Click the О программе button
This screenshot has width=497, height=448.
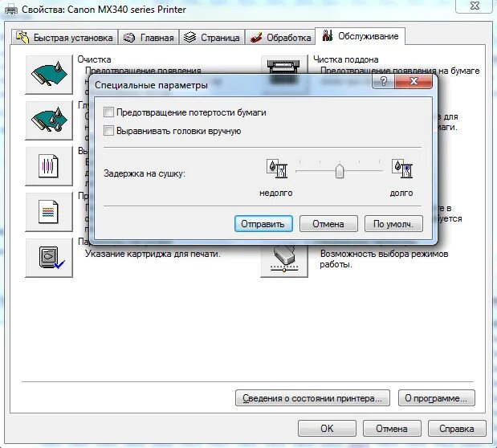pos(437,398)
